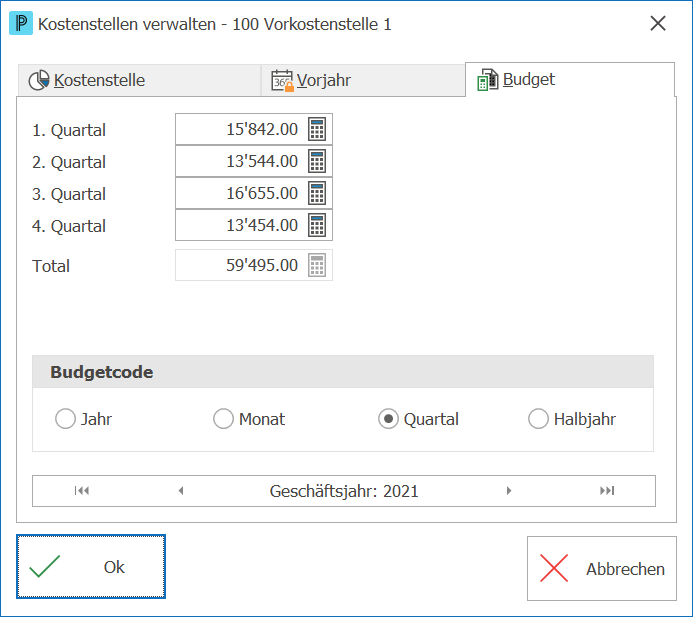Go to next Geschäftsjahr
This screenshot has width=693, height=617.
[509, 491]
